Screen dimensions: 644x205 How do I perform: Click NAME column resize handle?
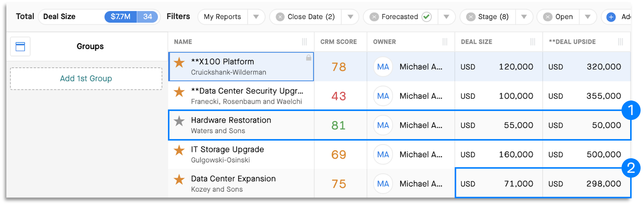pyautogui.click(x=304, y=42)
